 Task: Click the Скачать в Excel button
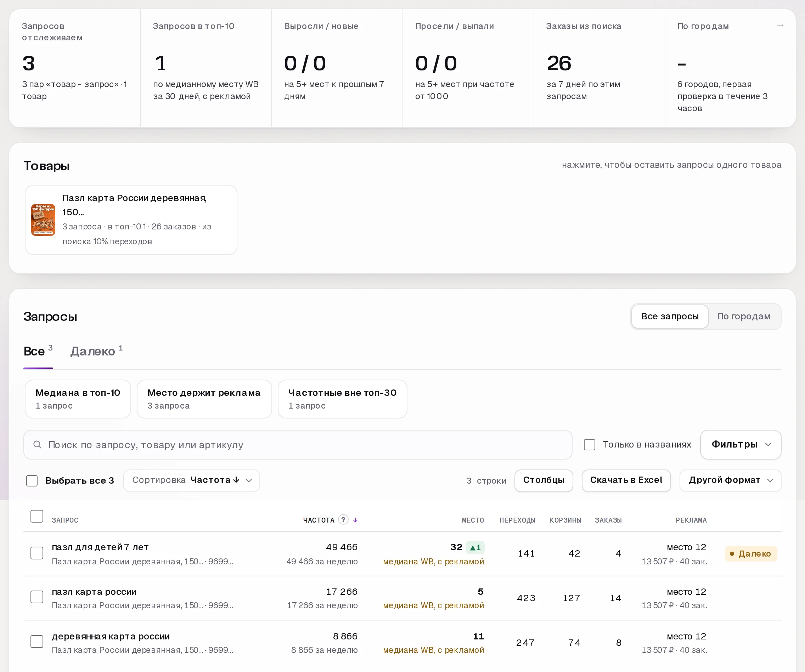[626, 480]
